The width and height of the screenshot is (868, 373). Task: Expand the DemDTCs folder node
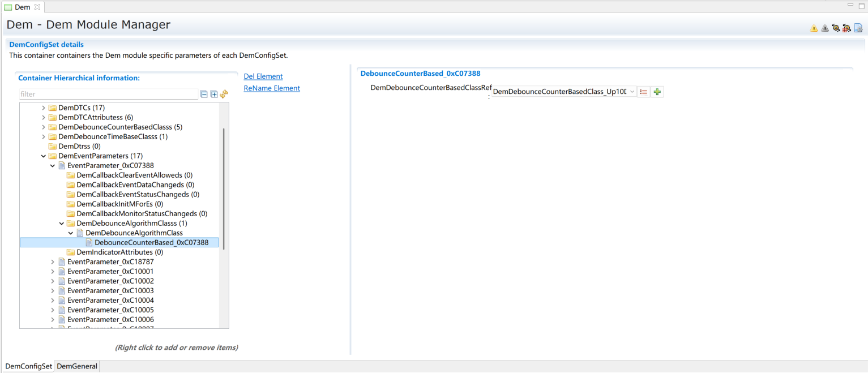click(x=44, y=108)
